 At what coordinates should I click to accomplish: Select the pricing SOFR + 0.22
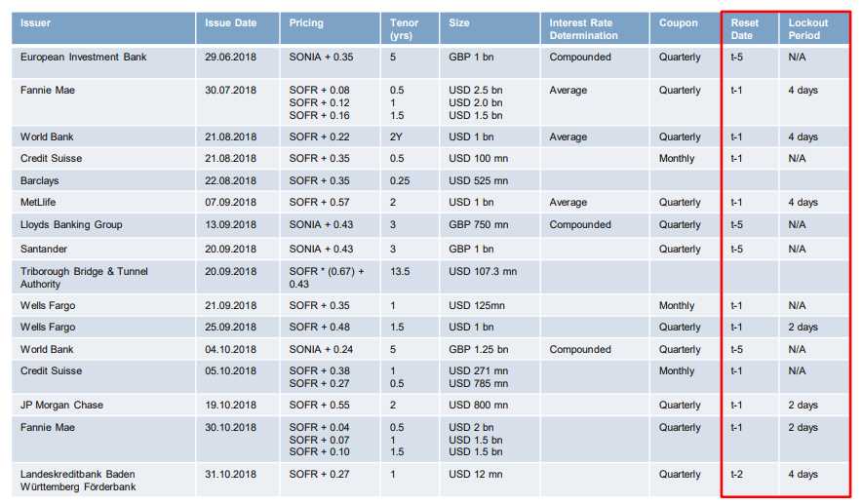click(320, 136)
